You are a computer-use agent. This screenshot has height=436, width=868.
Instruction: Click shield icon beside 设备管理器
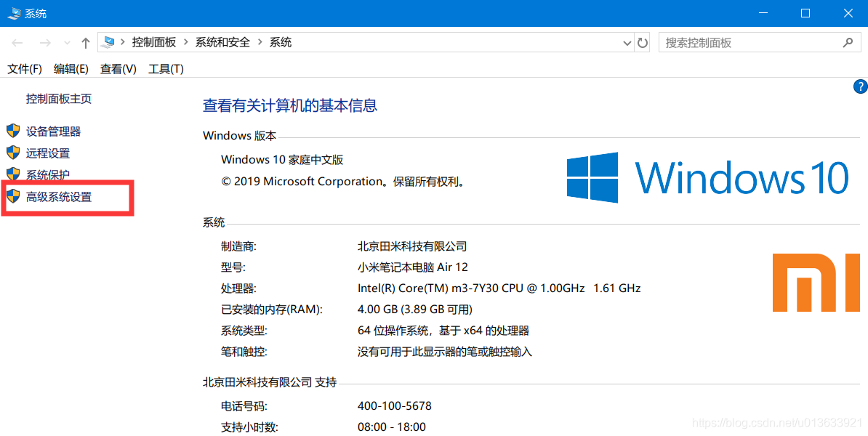[x=13, y=131]
